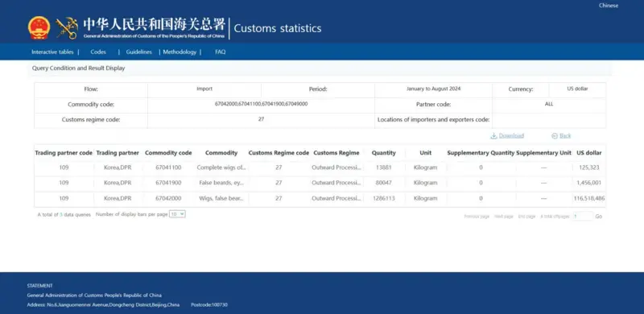Click the Back link

(565, 135)
